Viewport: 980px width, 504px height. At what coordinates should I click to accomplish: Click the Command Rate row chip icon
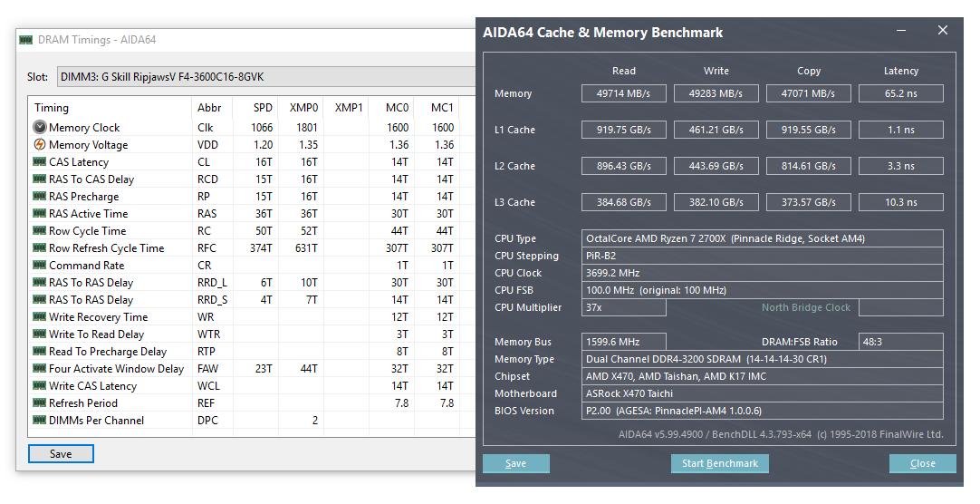coord(39,265)
